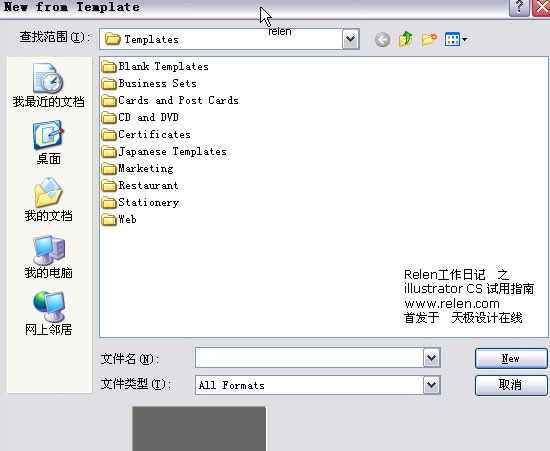Expand the Templates look-in dropdown
Image resolution: width=550 pixels, height=451 pixels.
(350, 39)
